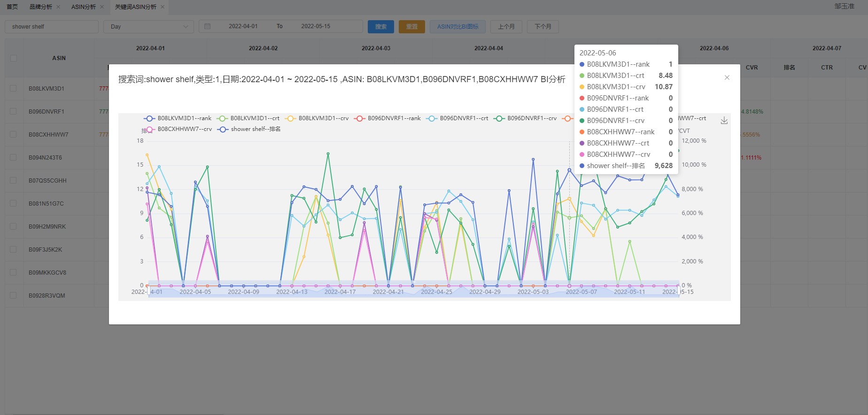Switch to the ASIN分析 tab
Viewport: 868px width, 415px height.
(84, 7)
